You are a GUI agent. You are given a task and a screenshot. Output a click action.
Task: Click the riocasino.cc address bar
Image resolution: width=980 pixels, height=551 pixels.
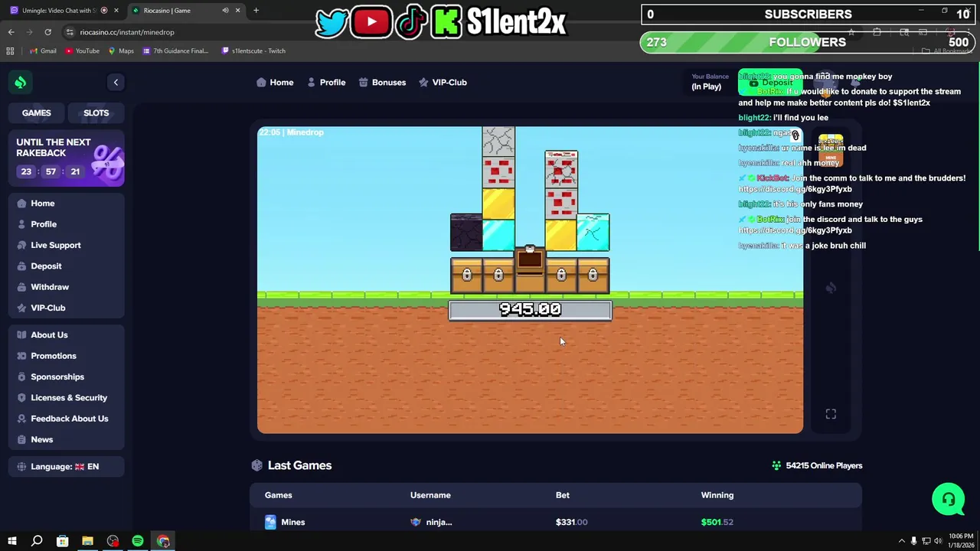point(127,32)
